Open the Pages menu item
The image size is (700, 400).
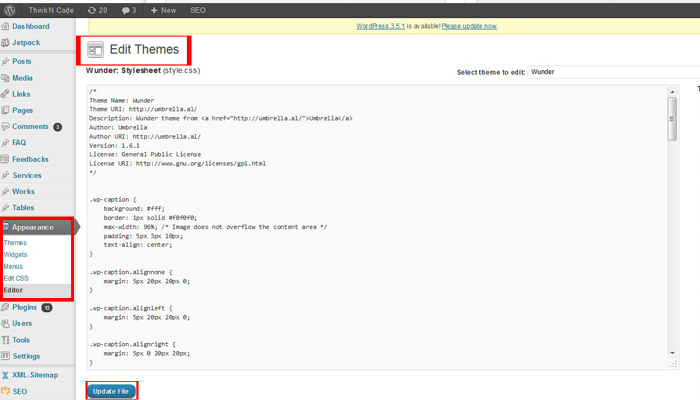tap(23, 110)
